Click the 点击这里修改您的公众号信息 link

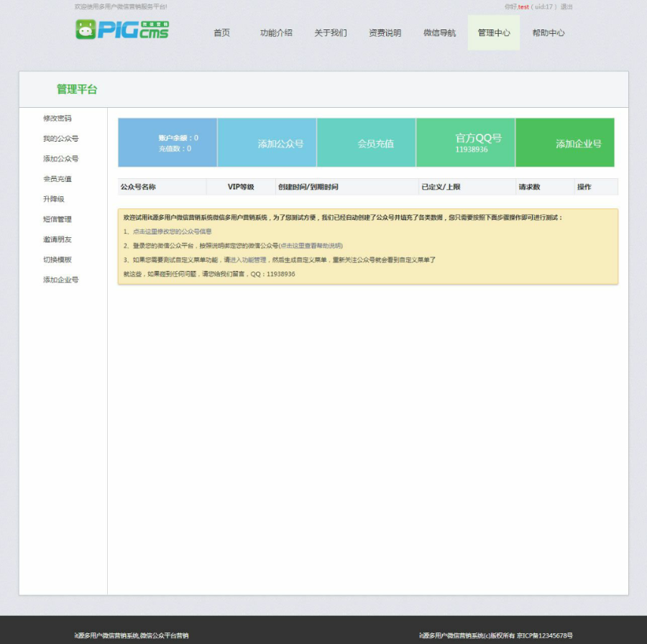(x=172, y=231)
